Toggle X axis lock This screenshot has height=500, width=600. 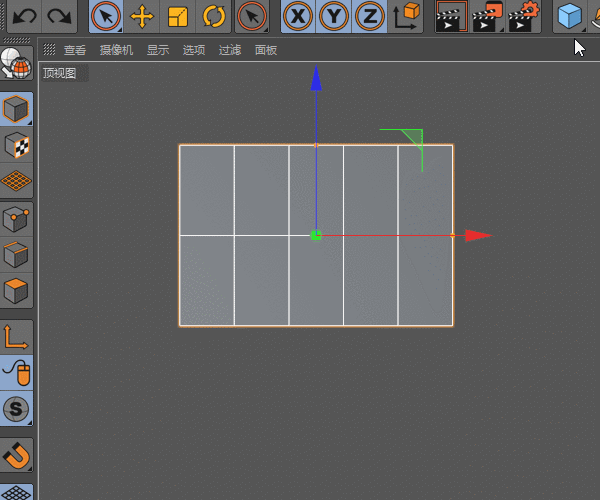[298, 16]
